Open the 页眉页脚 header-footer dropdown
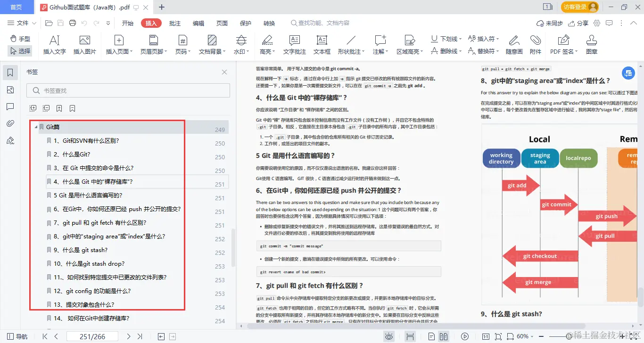The image size is (644, 343). 154,44
